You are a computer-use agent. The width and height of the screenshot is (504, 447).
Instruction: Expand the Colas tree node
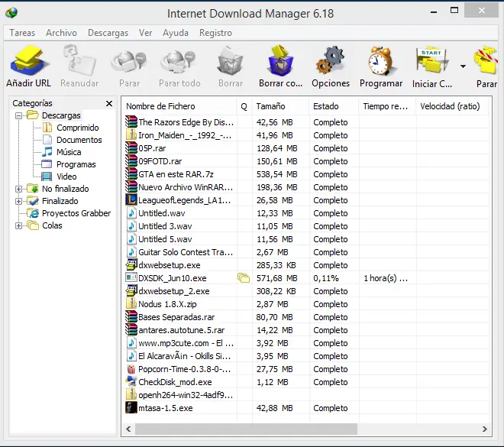click(x=18, y=225)
